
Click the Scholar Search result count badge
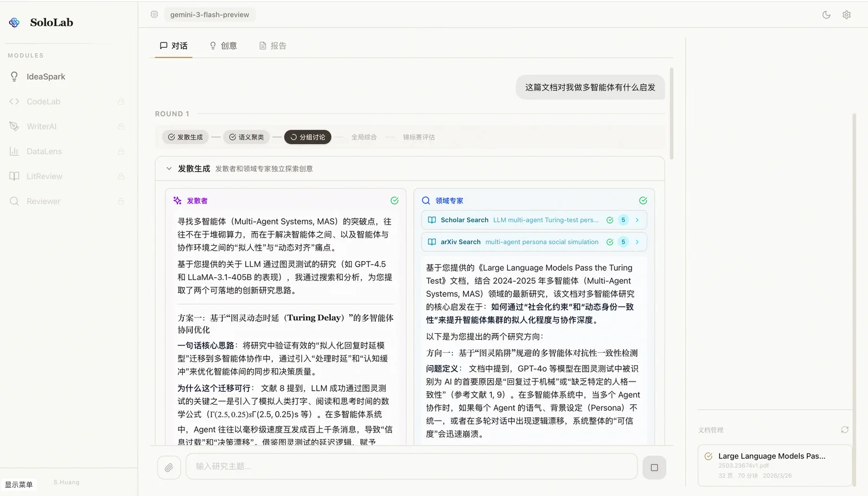[x=623, y=220]
